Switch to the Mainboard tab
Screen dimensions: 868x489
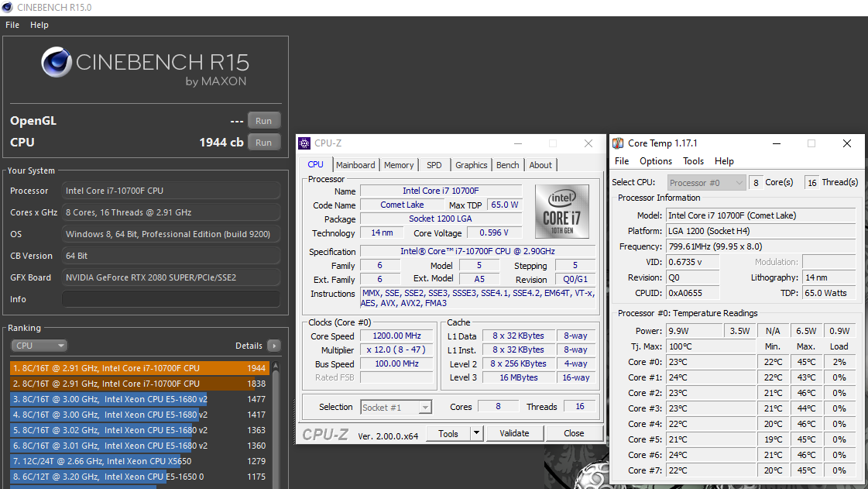click(355, 165)
